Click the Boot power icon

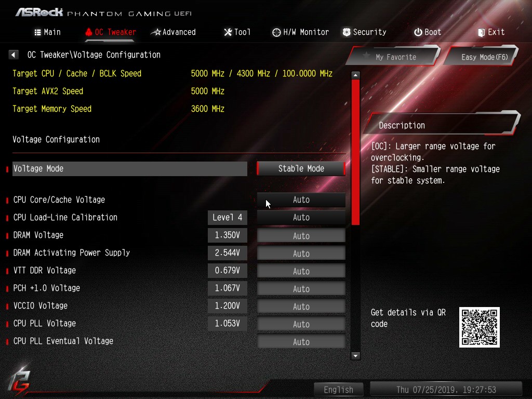[418, 32]
